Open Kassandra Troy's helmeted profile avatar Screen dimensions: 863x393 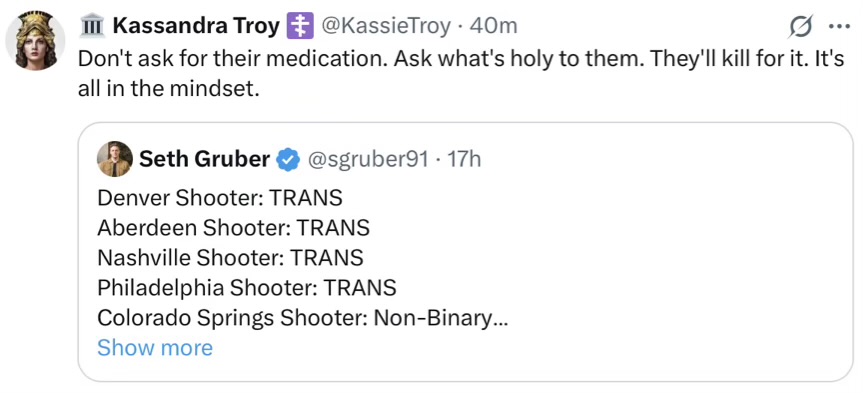click(35, 40)
